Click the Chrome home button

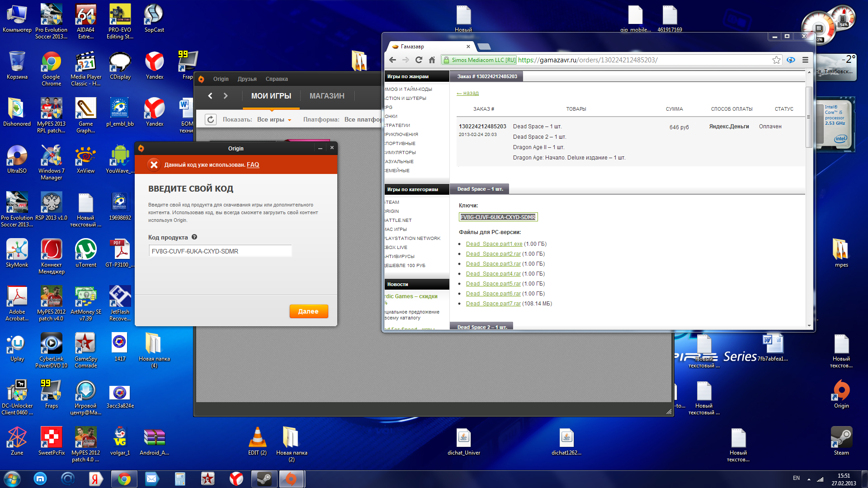(432, 60)
